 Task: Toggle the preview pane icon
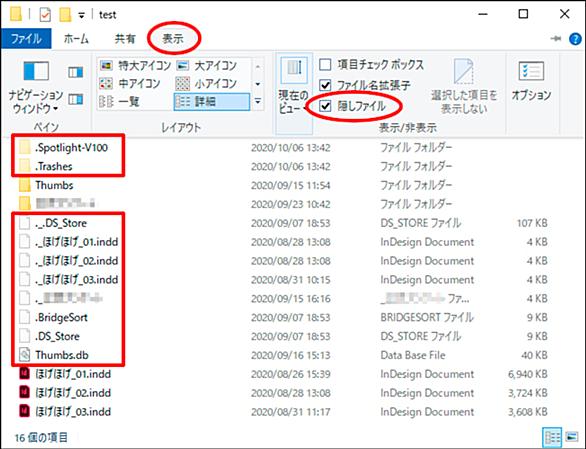75,72
